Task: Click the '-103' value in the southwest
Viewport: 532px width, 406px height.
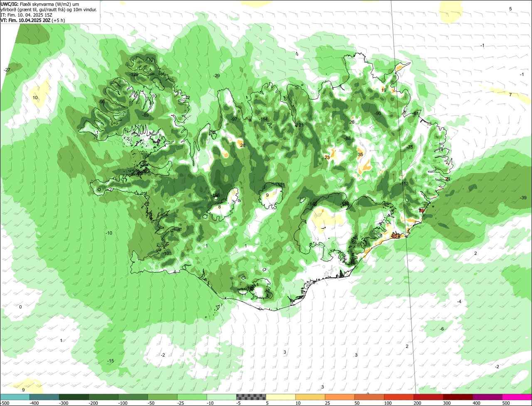Action: [x=167, y=253]
